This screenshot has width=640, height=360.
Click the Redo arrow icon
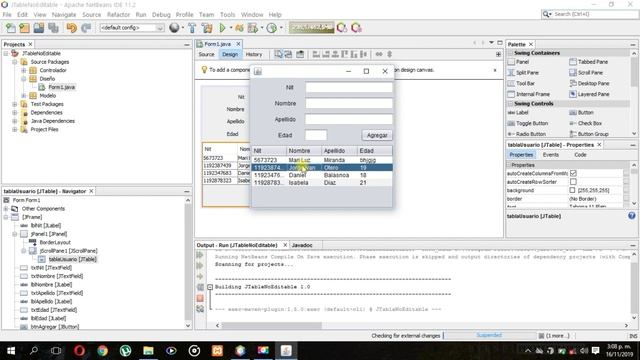pyautogui.click(x=86, y=28)
